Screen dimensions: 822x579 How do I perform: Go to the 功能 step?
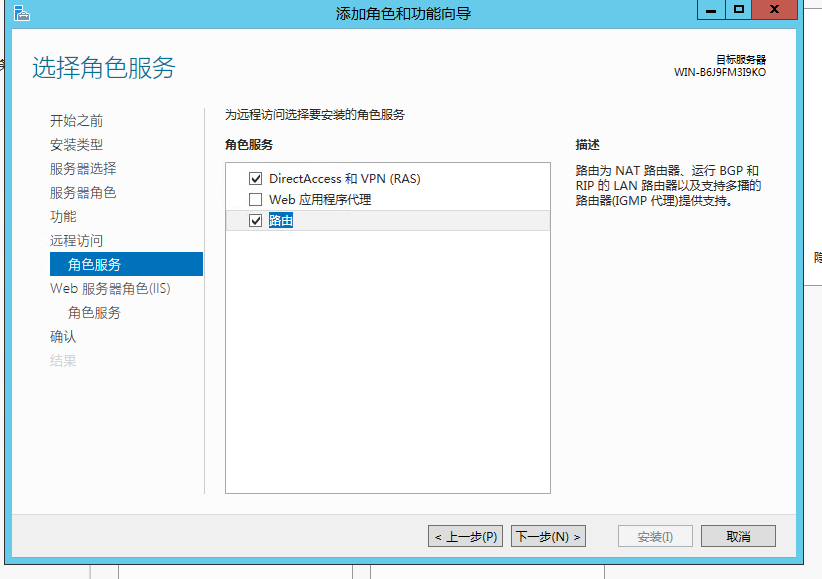pyautogui.click(x=63, y=217)
